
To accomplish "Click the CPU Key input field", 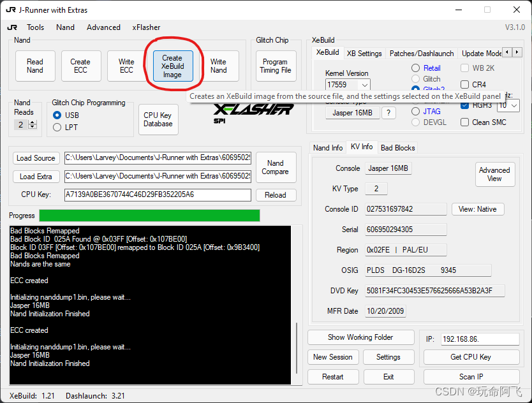I will pyautogui.click(x=158, y=194).
